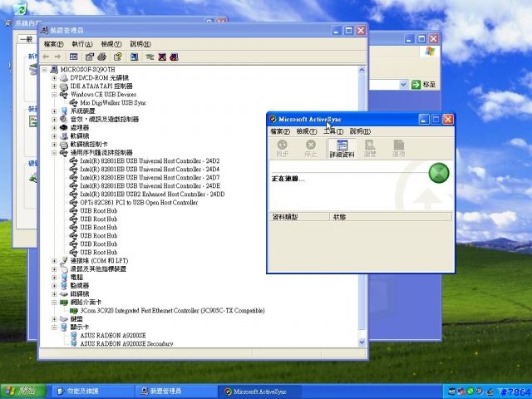Collapse the 顯示卡 node
This screenshot has width=532, height=399.
point(54,327)
